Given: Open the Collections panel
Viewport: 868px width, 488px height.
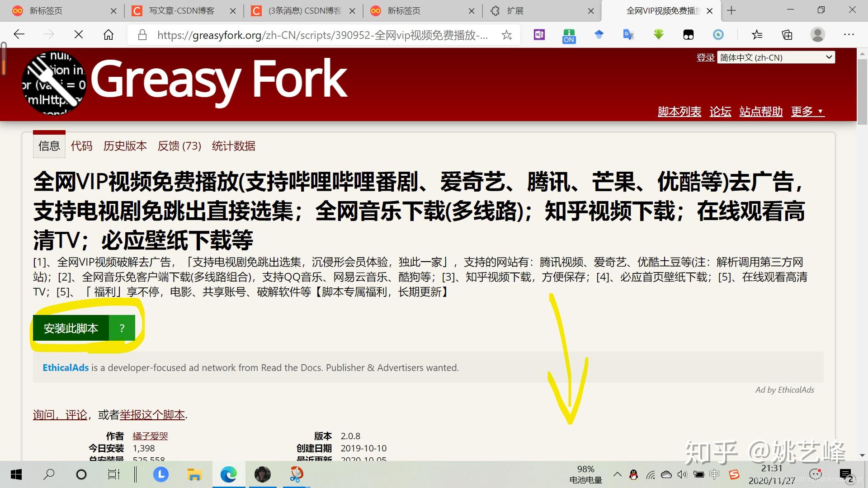Looking at the screenshot, I should pos(787,35).
